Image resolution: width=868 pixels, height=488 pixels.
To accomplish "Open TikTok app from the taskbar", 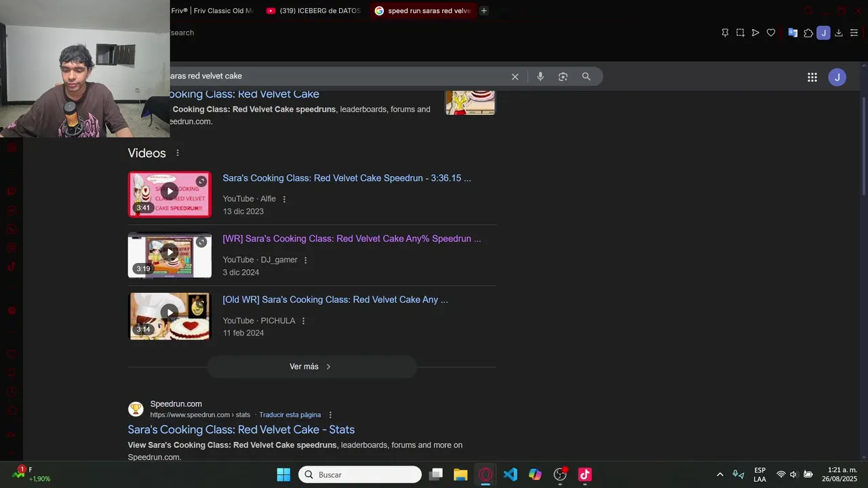I will click(585, 474).
